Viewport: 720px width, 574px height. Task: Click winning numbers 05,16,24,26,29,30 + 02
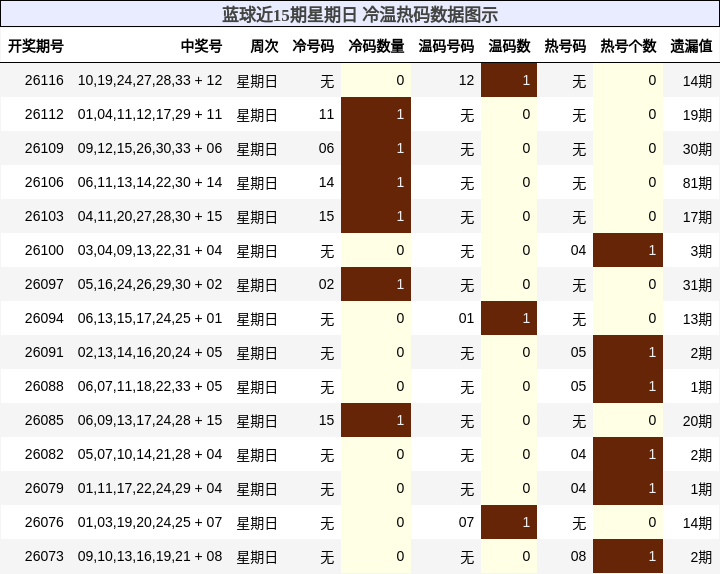[150, 284]
